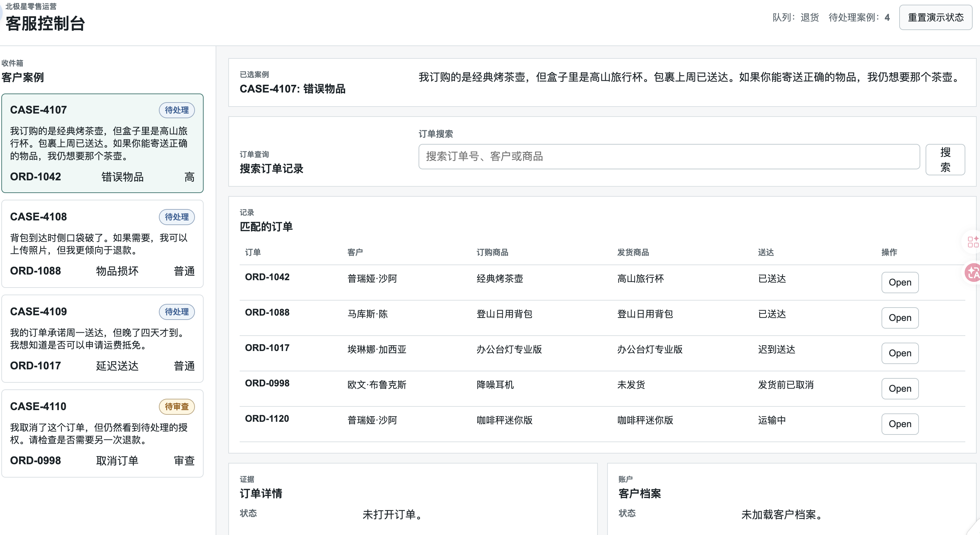Click the 客户 column header
The height and width of the screenshot is (535, 980).
tap(355, 252)
